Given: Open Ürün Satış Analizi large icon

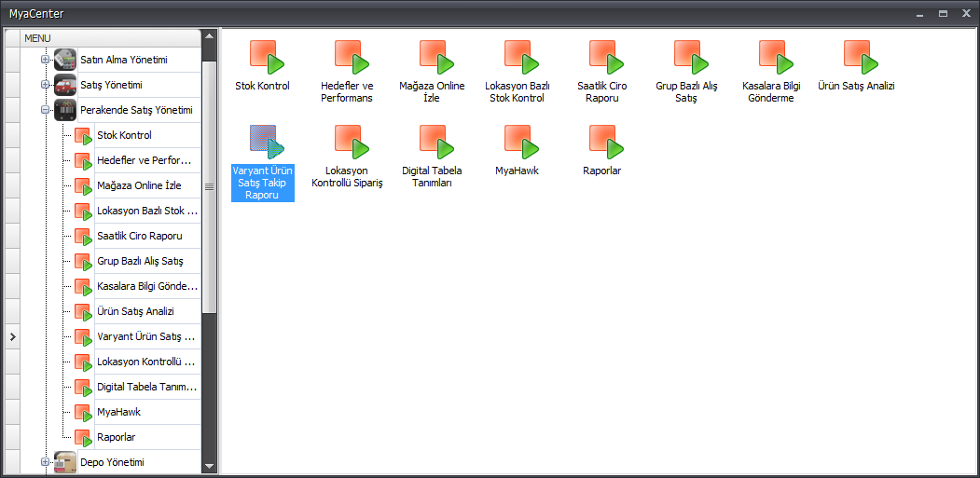Looking at the screenshot, I should (x=862, y=57).
